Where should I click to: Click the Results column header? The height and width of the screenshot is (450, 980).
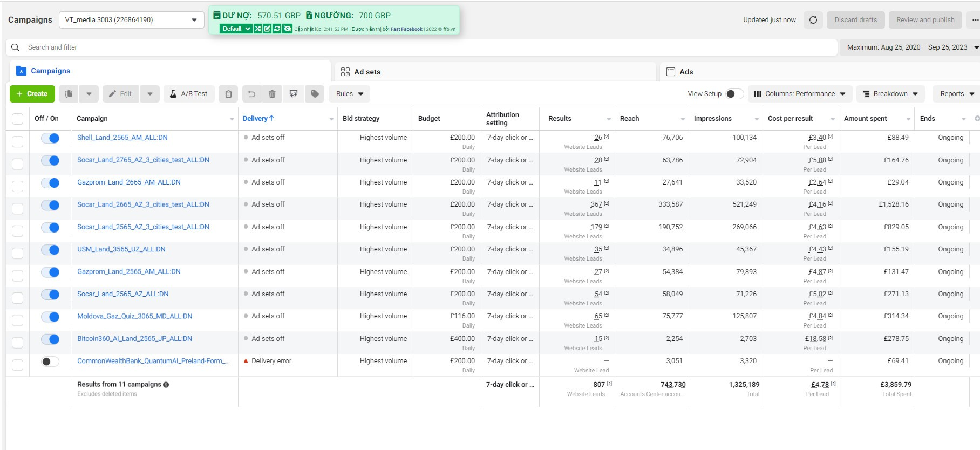tap(560, 119)
